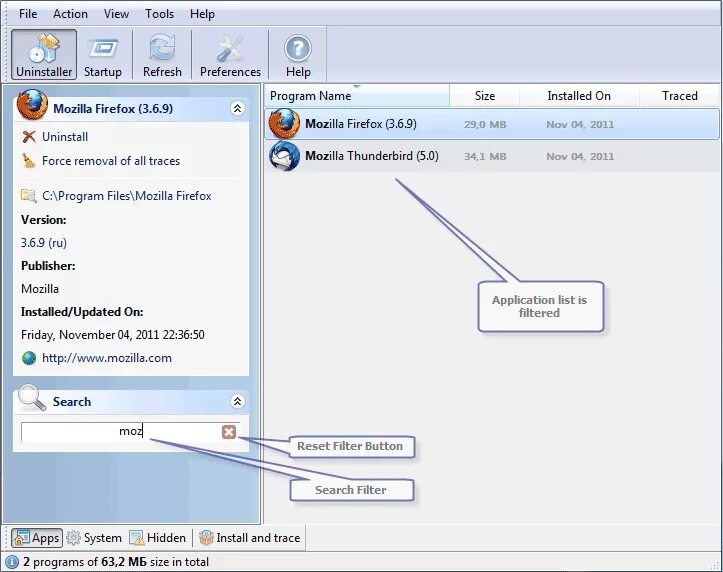Sort by the Installed On column

579,96
